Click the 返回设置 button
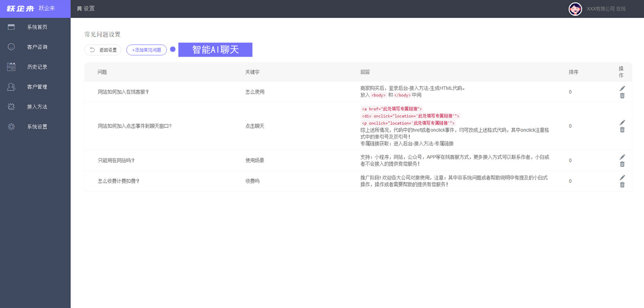The image size is (644, 308). [x=103, y=50]
